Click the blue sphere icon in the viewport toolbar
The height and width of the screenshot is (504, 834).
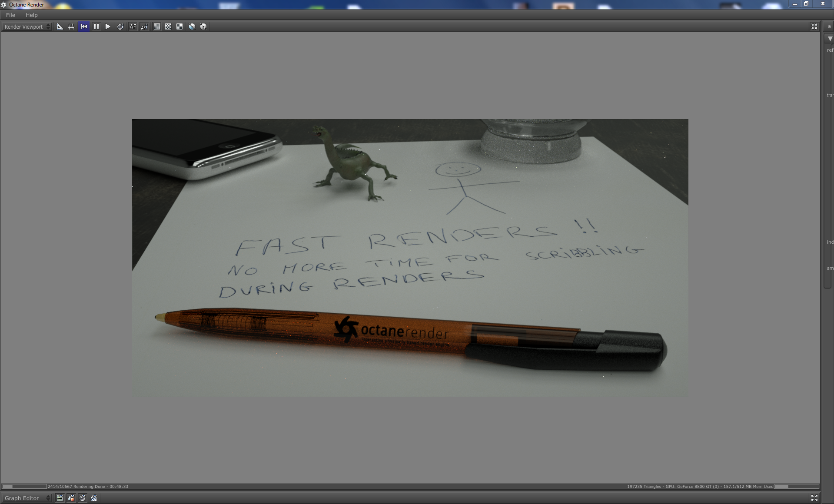[192, 27]
